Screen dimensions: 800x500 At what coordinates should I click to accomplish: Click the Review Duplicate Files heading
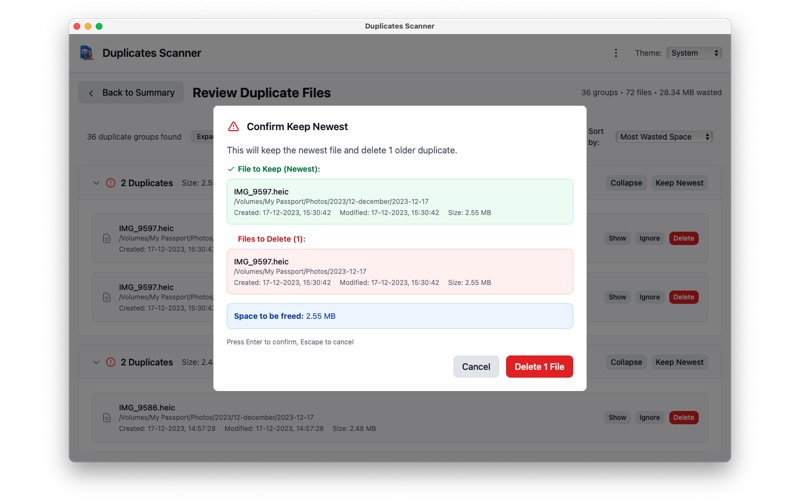(x=261, y=93)
